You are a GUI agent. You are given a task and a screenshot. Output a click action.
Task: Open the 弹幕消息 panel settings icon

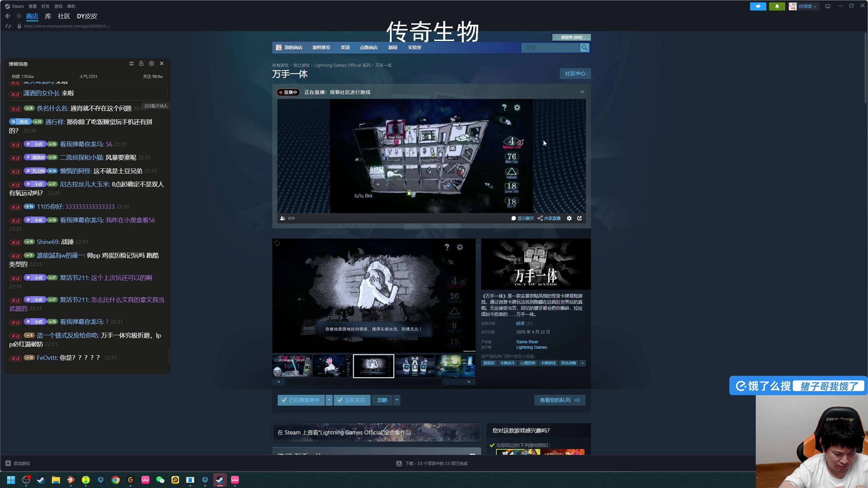pos(152,63)
